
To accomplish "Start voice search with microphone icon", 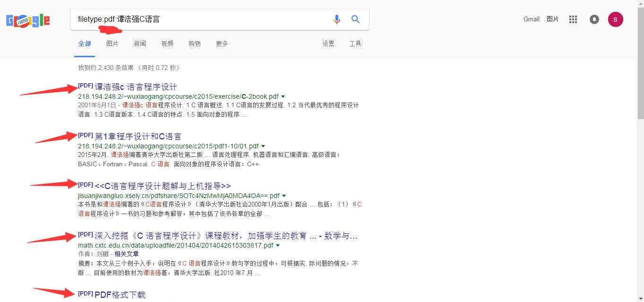I will (x=336, y=19).
